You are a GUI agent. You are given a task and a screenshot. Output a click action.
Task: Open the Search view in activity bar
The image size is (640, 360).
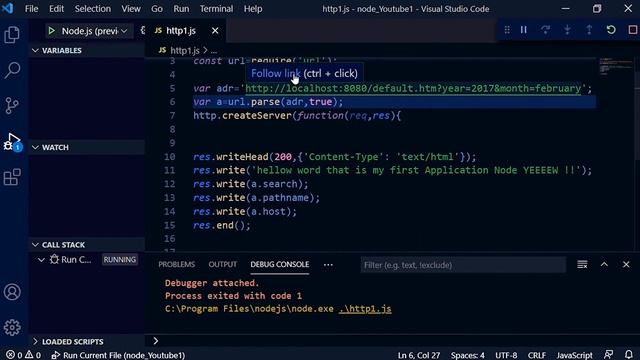click(x=12, y=70)
